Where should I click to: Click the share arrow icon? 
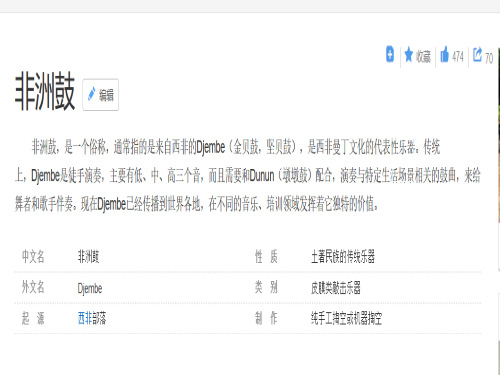tap(477, 54)
